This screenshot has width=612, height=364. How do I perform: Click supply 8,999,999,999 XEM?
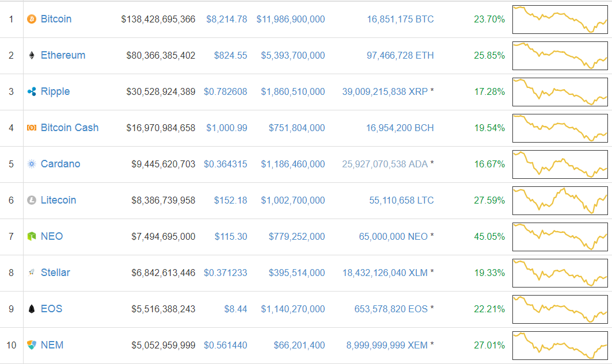pos(387,345)
